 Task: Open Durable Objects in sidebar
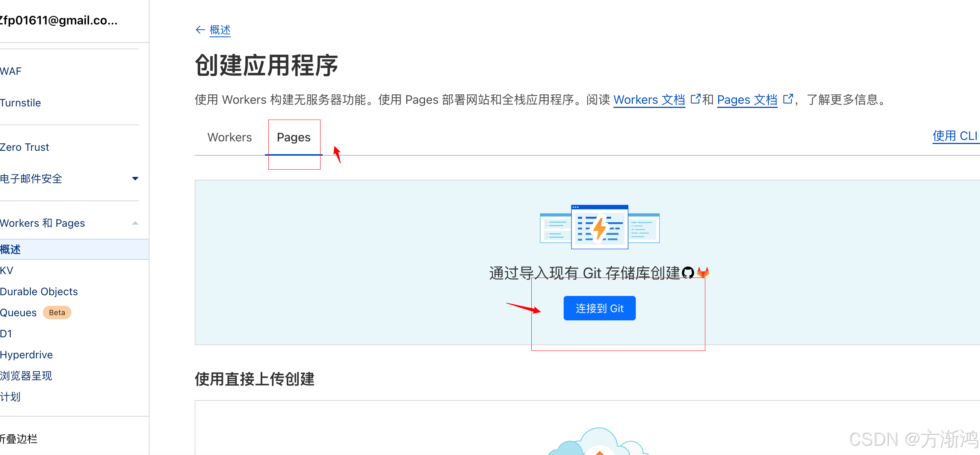click(39, 292)
